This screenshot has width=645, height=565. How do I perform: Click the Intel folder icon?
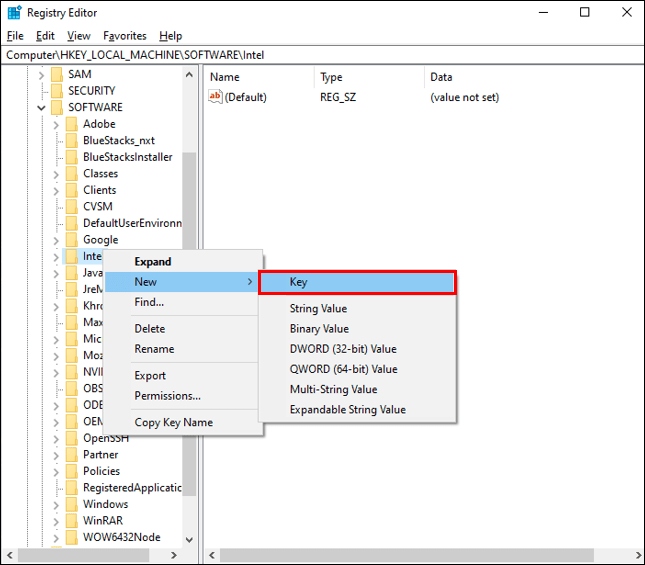[72, 256]
